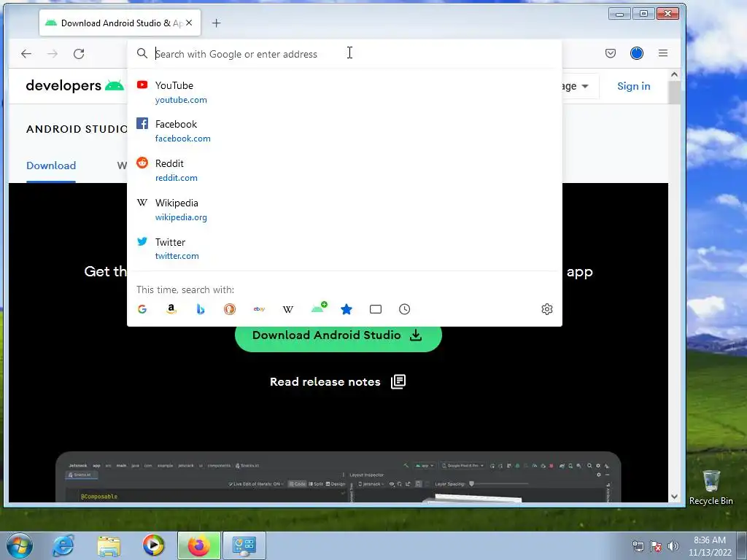This screenshot has width=747, height=560.
Task: Open Read release notes link
Action: [x=338, y=382]
